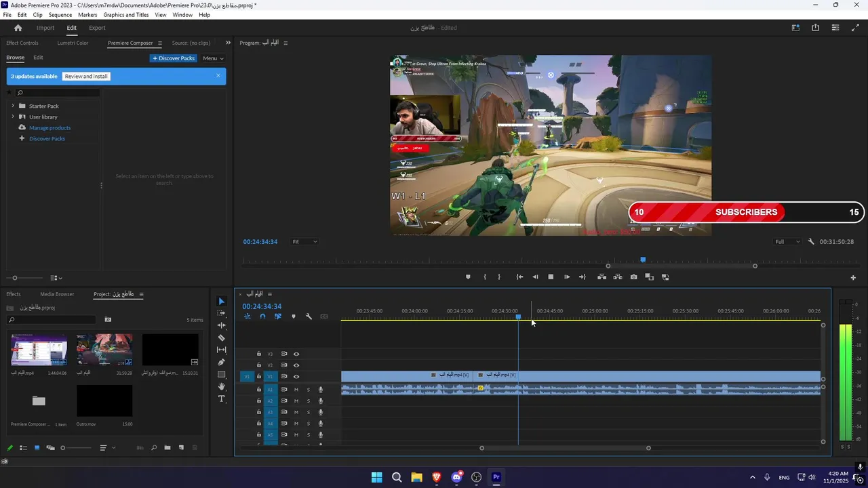Image resolution: width=868 pixels, height=488 pixels.
Task: Switch to the Lumetri Color tab
Action: (73, 43)
